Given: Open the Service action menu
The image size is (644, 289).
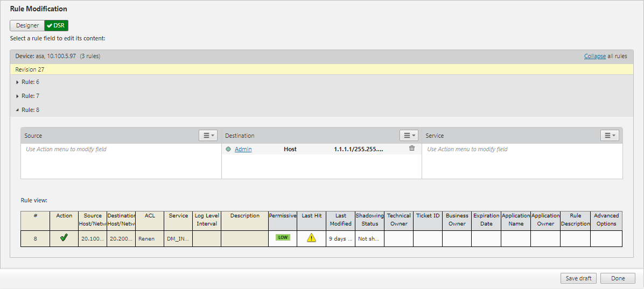Looking at the screenshot, I should (610, 136).
